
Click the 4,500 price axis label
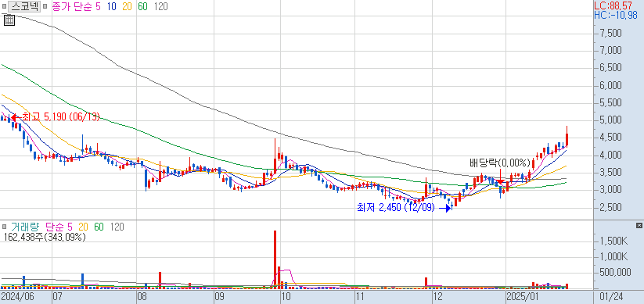pos(610,138)
